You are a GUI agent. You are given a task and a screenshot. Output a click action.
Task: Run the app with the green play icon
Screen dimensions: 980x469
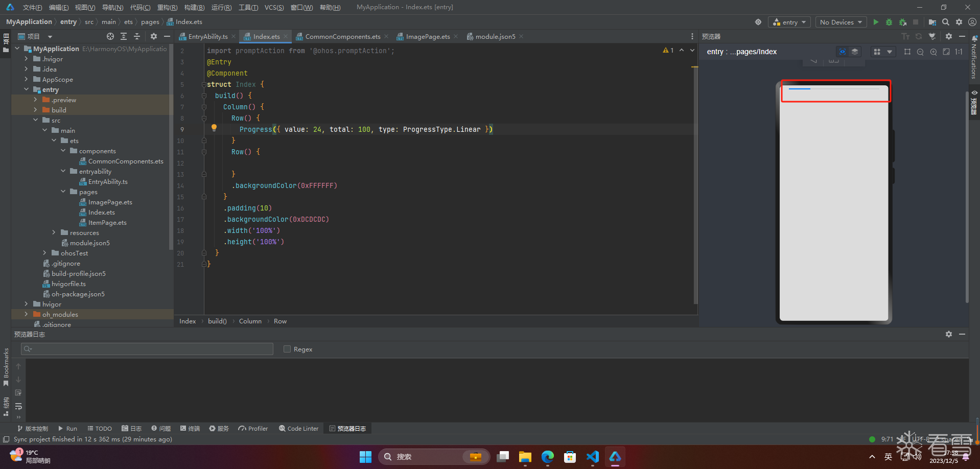coord(876,22)
